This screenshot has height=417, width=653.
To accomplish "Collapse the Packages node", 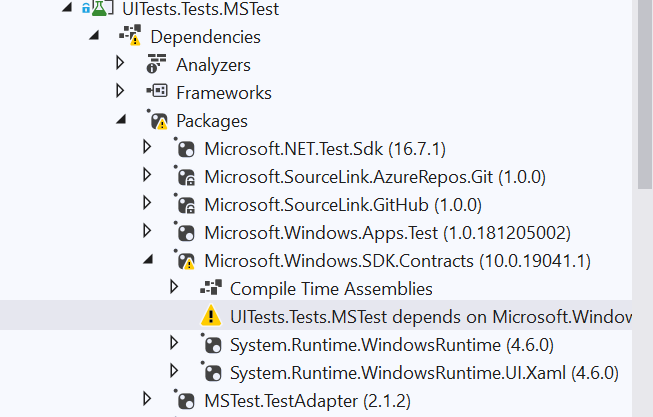I will point(122,121).
